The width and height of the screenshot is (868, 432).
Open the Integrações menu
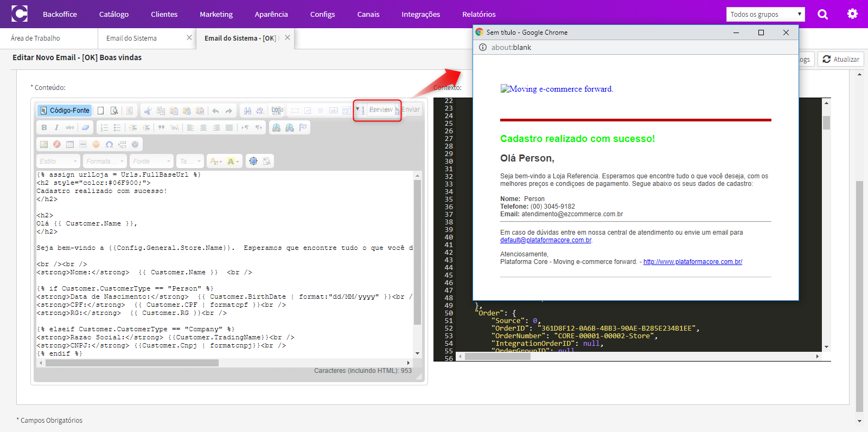click(420, 14)
